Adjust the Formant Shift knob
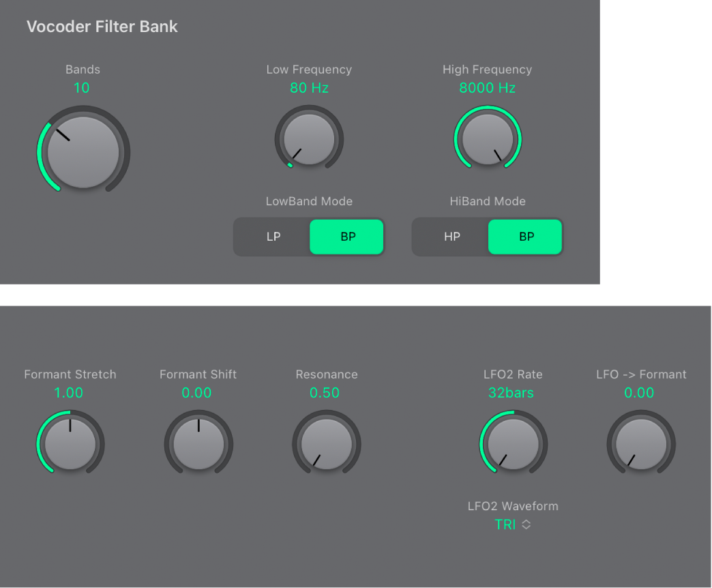The image size is (712, 588). (198, 443)
